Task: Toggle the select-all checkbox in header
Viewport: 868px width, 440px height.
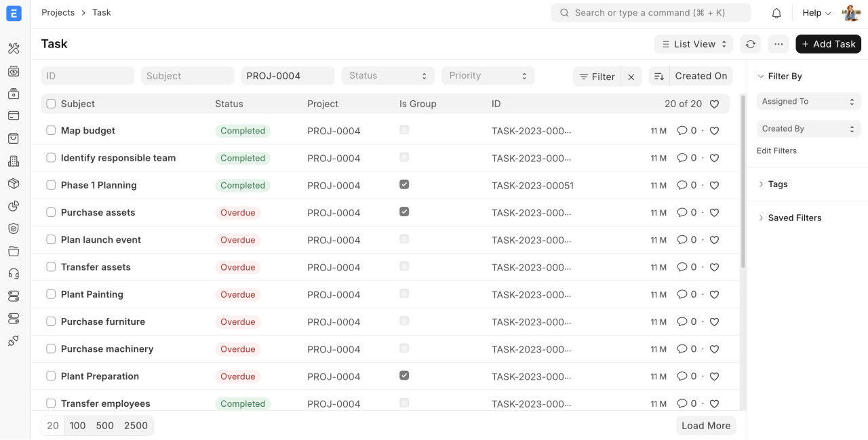Action: pos(51,104)
